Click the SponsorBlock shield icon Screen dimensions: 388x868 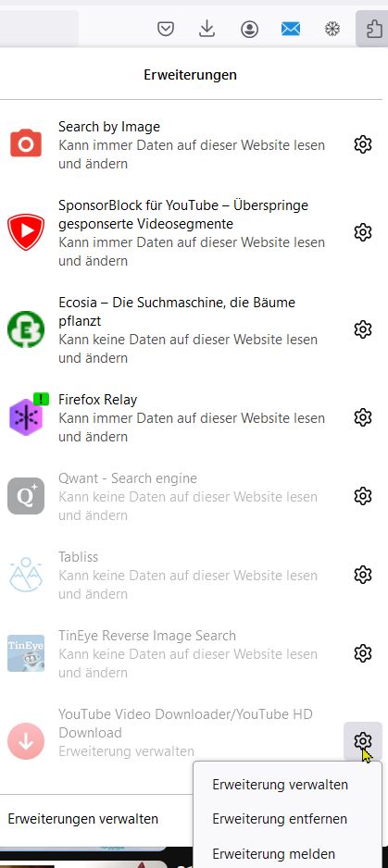click(26, 232)
